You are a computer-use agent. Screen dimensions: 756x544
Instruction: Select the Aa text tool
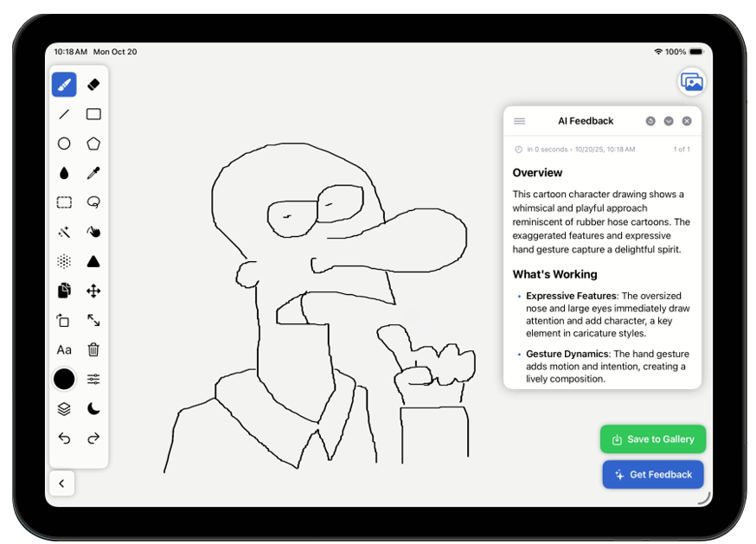pyautogui.click(x=64, y=349)
